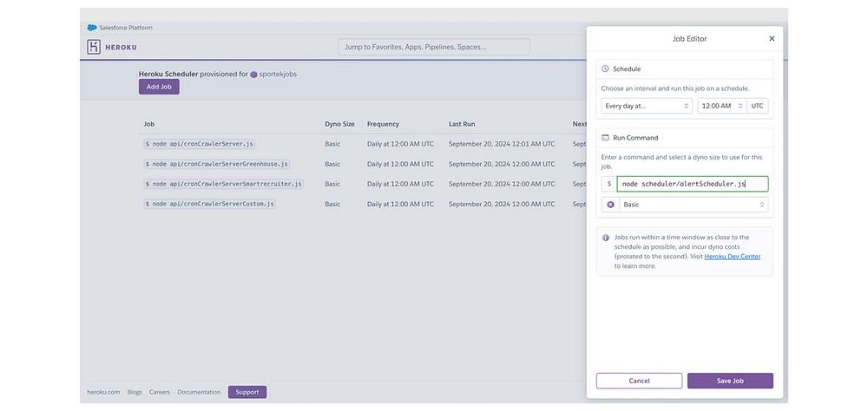Click the Salesforce cloud icon

[x=92, y=28]
